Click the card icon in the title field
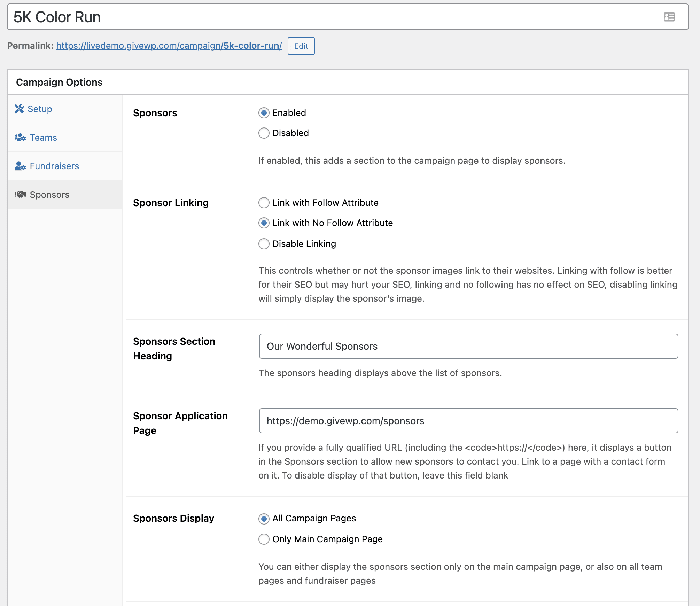Viewport: 700px width, 606px height. click(669, 17)
